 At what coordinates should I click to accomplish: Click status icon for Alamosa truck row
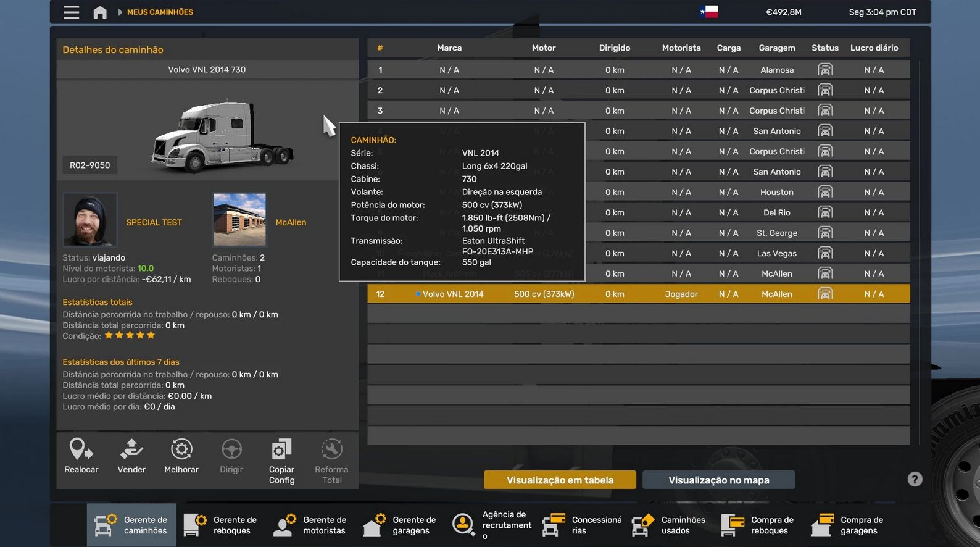point(824,70)
